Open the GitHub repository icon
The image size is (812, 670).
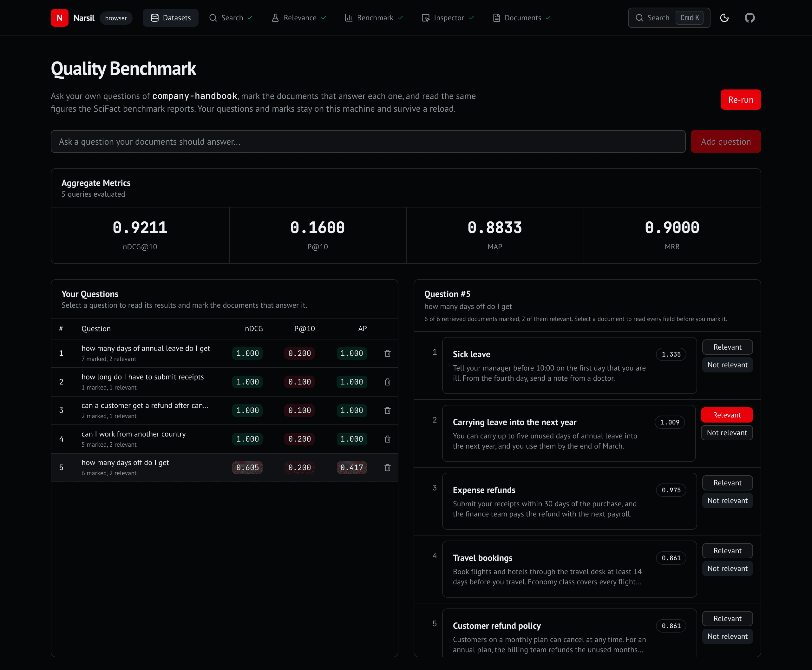coord(750,18)
